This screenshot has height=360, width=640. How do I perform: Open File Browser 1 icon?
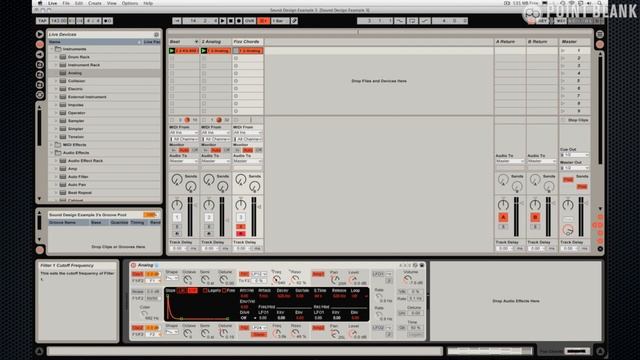[x=40, y=64]
